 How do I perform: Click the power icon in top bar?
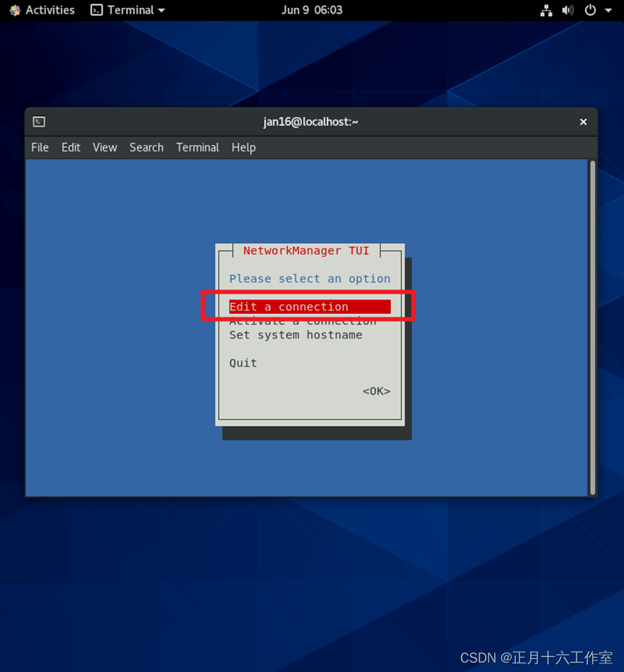tap(590, 10)
